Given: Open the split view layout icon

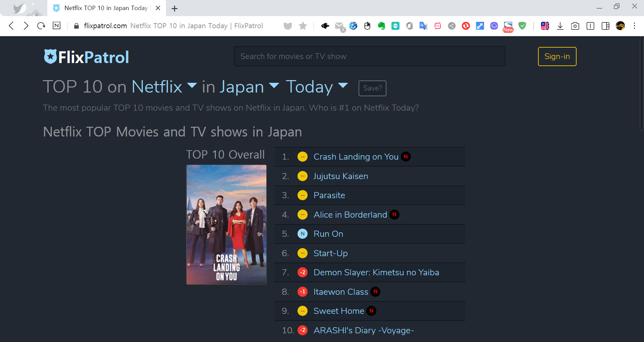Looking at the screenshot, I should tap(605, 26).
